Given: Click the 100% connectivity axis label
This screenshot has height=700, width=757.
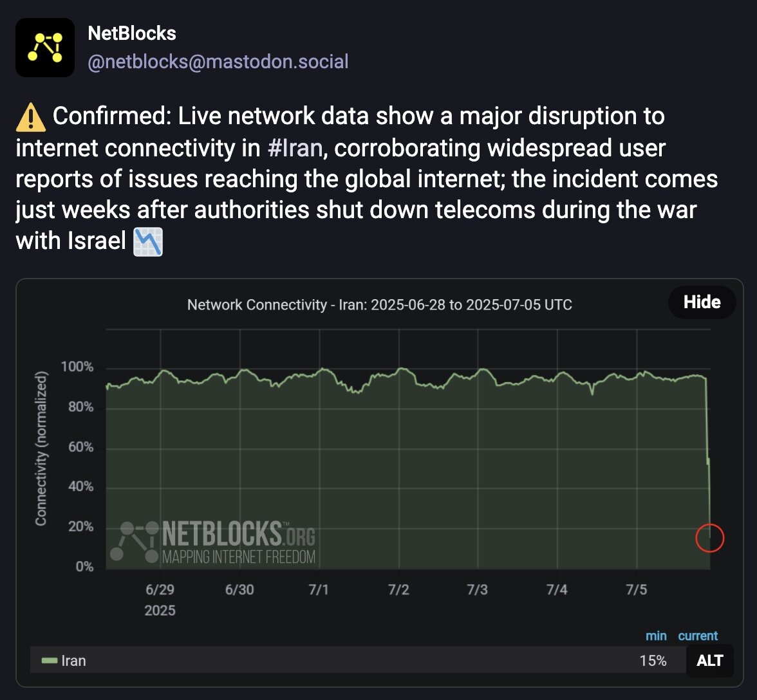Looking at the screenshot, I should click(77, 367).
